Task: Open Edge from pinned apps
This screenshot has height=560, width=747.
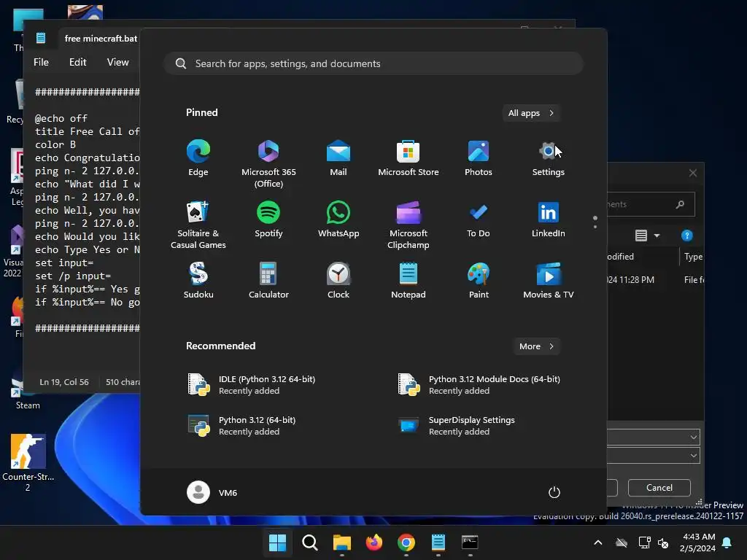Action: [198, 158]
